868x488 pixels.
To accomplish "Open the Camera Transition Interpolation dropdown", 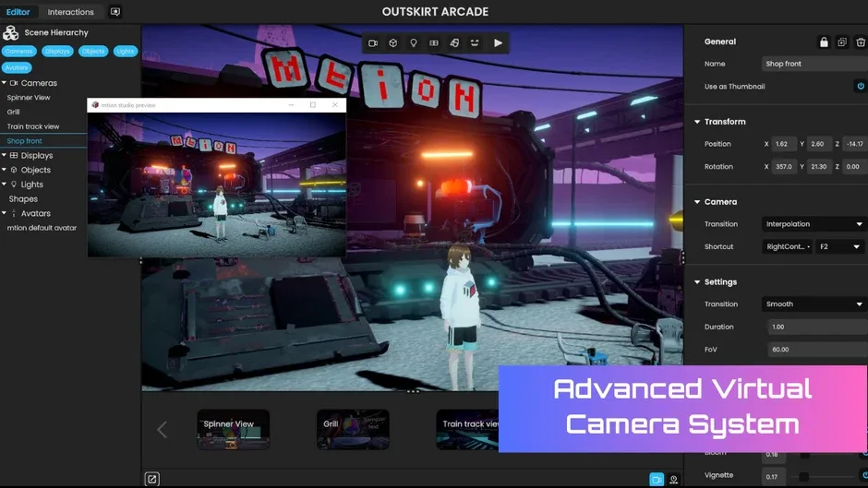I will pos(814,224).
